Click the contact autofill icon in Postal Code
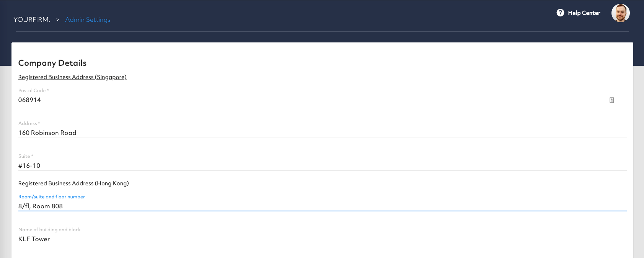 [612, 100]
